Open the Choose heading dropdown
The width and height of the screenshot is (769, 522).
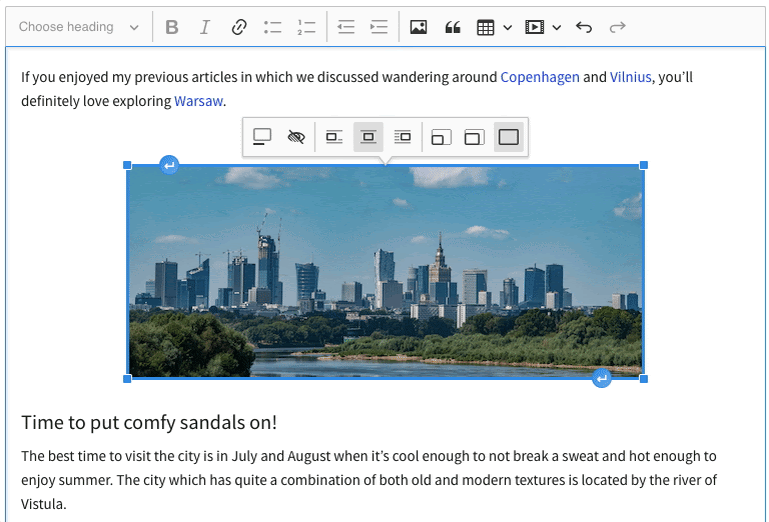[79, 27]
